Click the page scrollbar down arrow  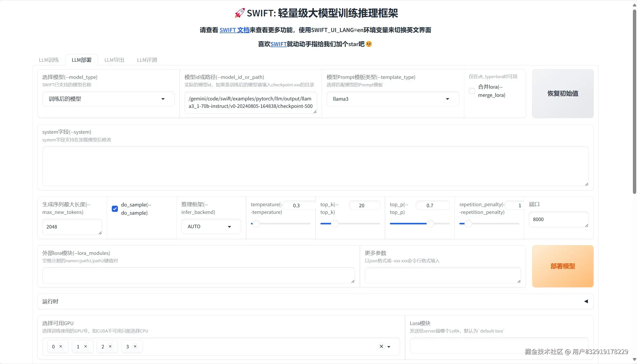tap(634, 359)
